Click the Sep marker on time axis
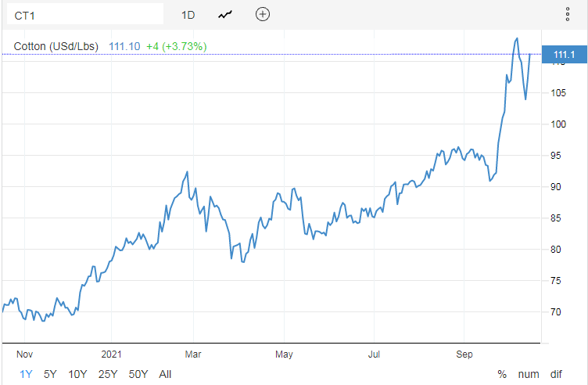Image resolution: width=588 pixels, height=385 pixels. pyautogui.click(x=464, y=354)
